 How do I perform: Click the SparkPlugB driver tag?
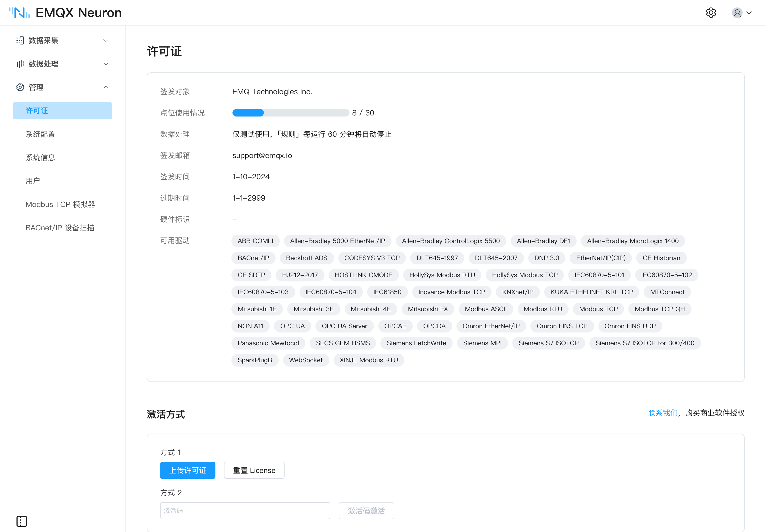(255, 360)
